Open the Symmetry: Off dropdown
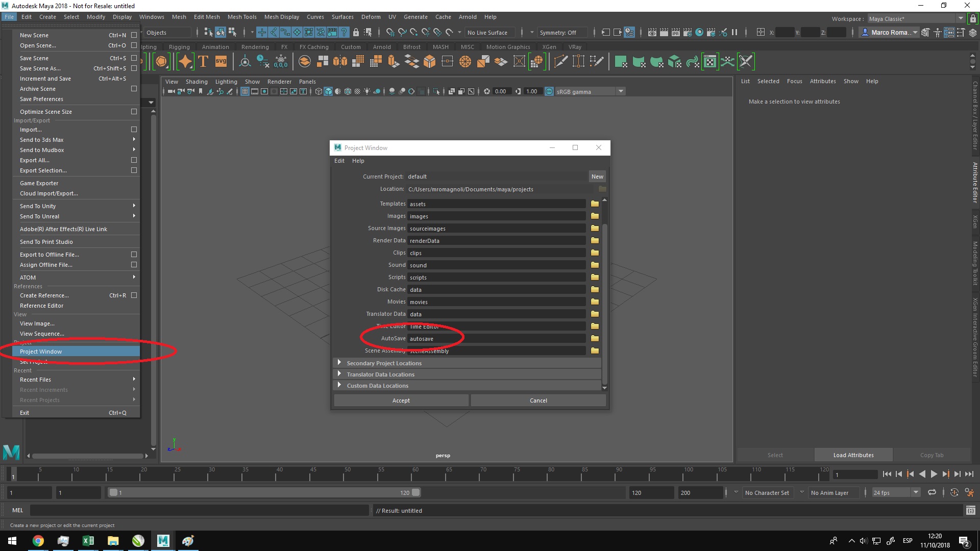The height and width of the screenshot is (551, 980). pos(561,33)
